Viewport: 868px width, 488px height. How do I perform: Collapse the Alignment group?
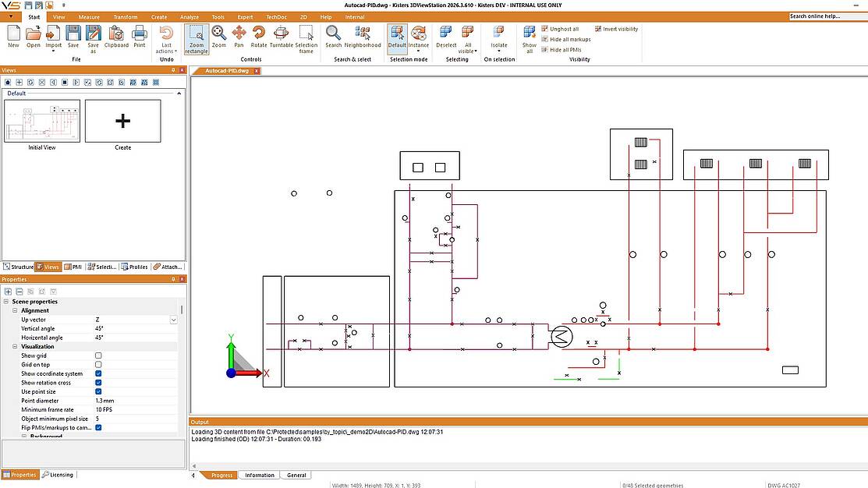(x=15, y=310)
